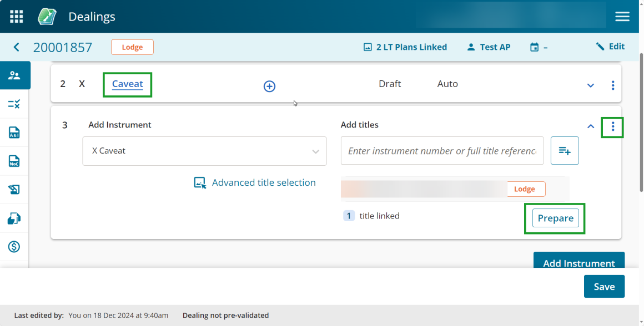
Task: Click the Lodge status badge beside 20001857
Action: (x=132, y=47)
